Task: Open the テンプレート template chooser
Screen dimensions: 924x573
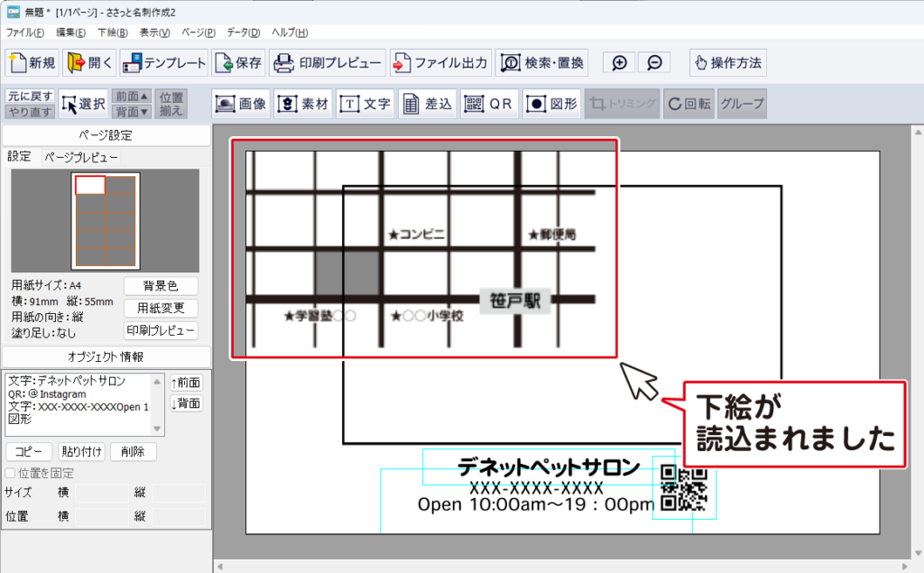Action: pos(164,62)
